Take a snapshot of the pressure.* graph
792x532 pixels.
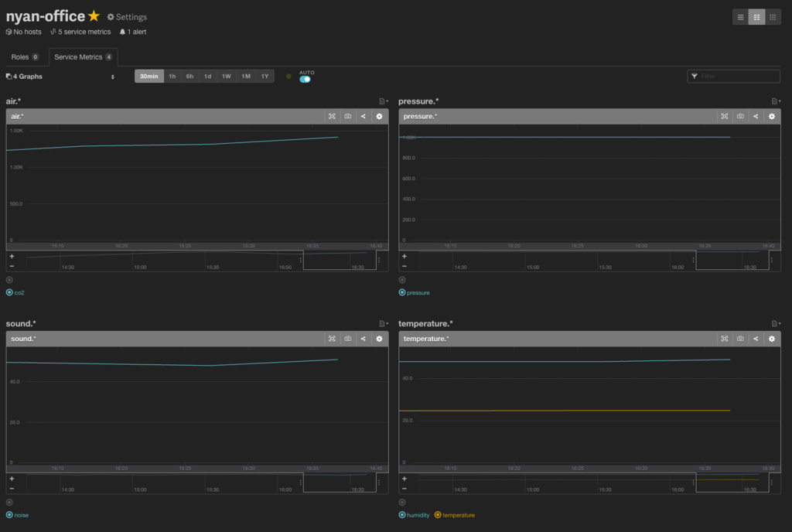740,117
